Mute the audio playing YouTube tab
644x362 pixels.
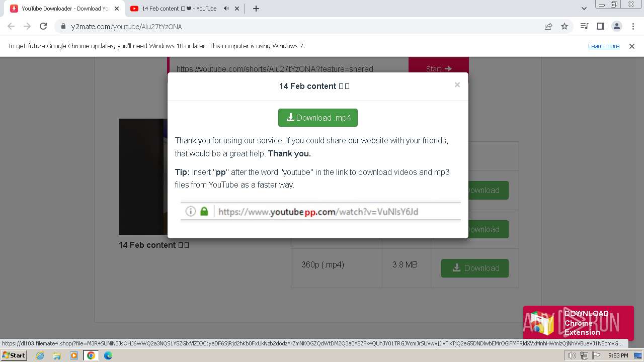[x=226, y=9]
